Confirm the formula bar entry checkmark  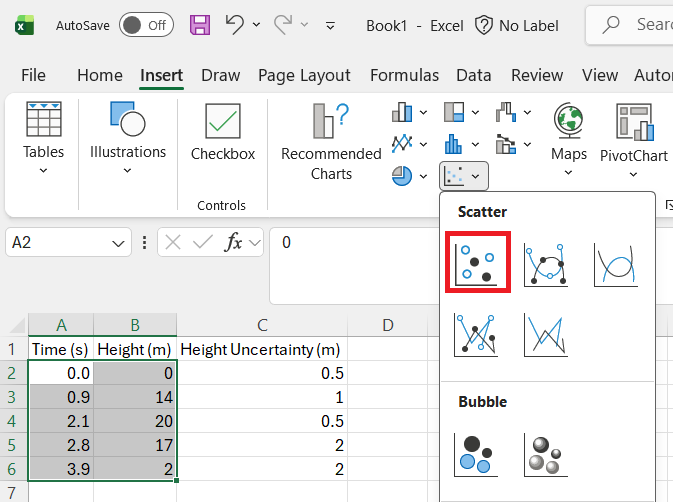tap(203, 242)
